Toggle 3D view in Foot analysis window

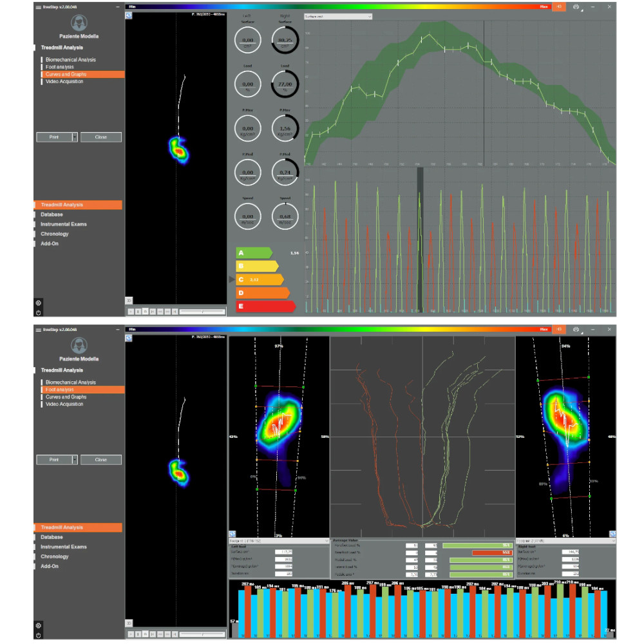[x=129, y=623]
